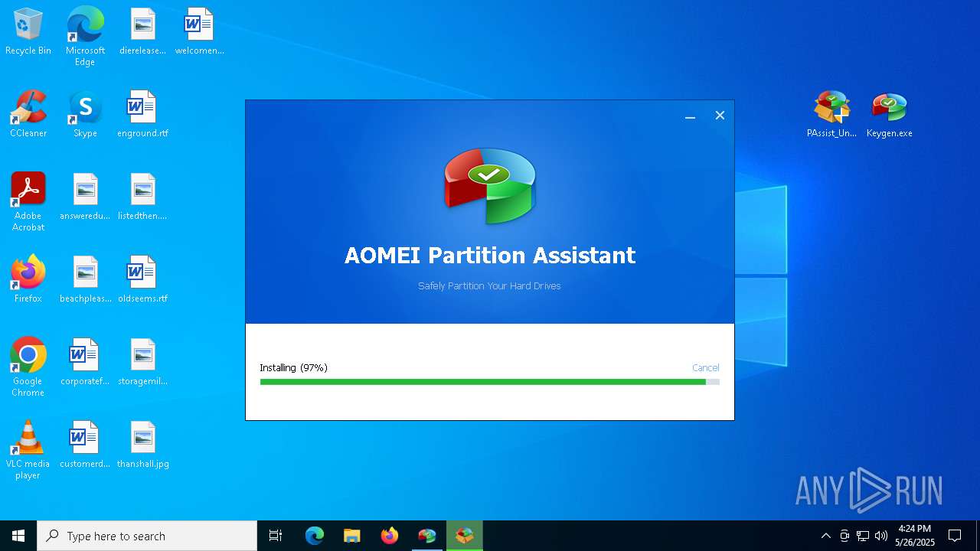The width and height of the screenshot is (980, 551).
Task: Select PAssist_Un installer on desktop
Action: click(832, 115)
